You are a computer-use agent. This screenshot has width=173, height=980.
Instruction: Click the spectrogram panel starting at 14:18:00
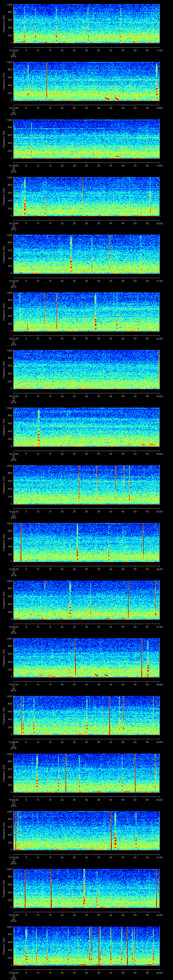coord(86,139)
